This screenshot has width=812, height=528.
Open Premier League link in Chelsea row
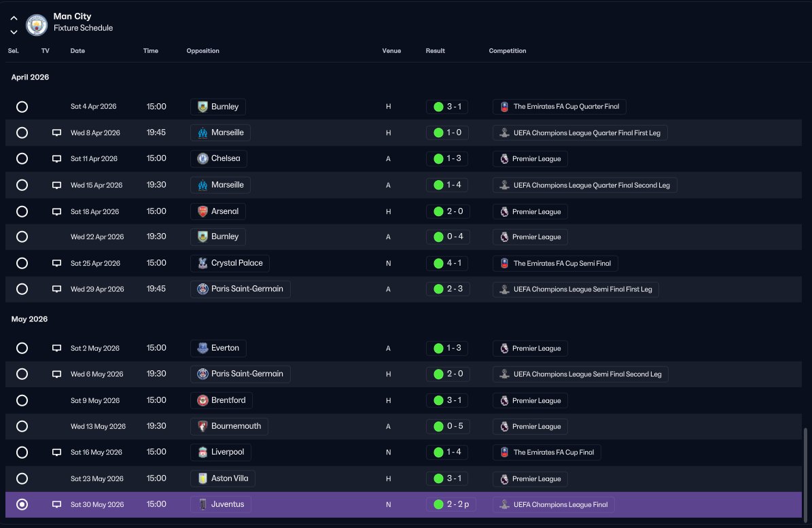530,159
